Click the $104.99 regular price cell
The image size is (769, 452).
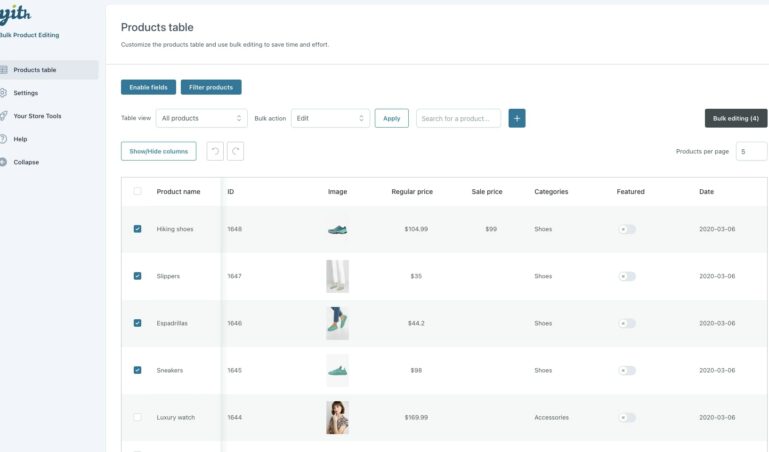pos(416,229)
